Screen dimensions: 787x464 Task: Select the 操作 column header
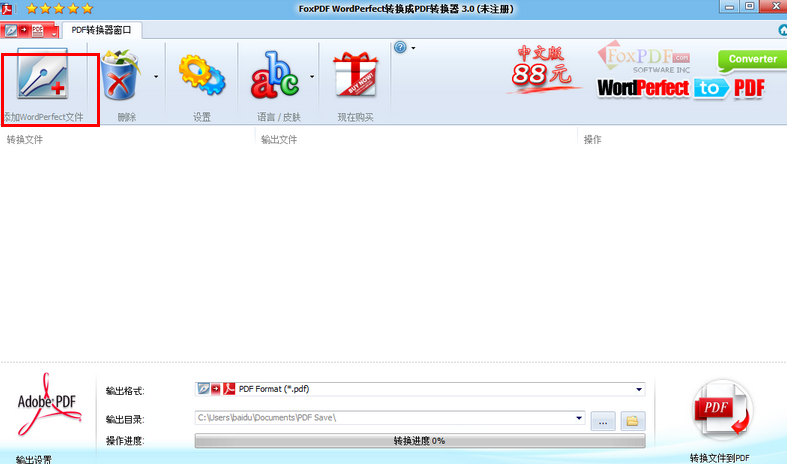pos(592,140)
